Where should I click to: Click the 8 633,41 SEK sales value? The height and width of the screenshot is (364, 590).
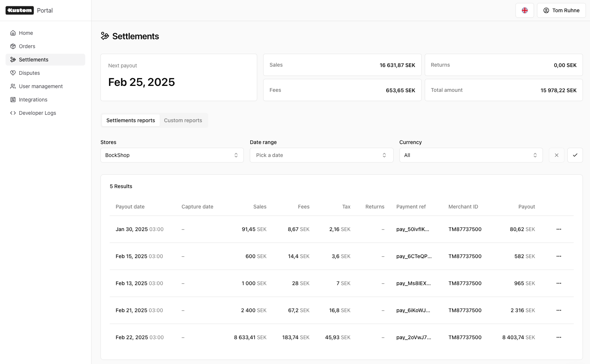[x=250, y=337]
